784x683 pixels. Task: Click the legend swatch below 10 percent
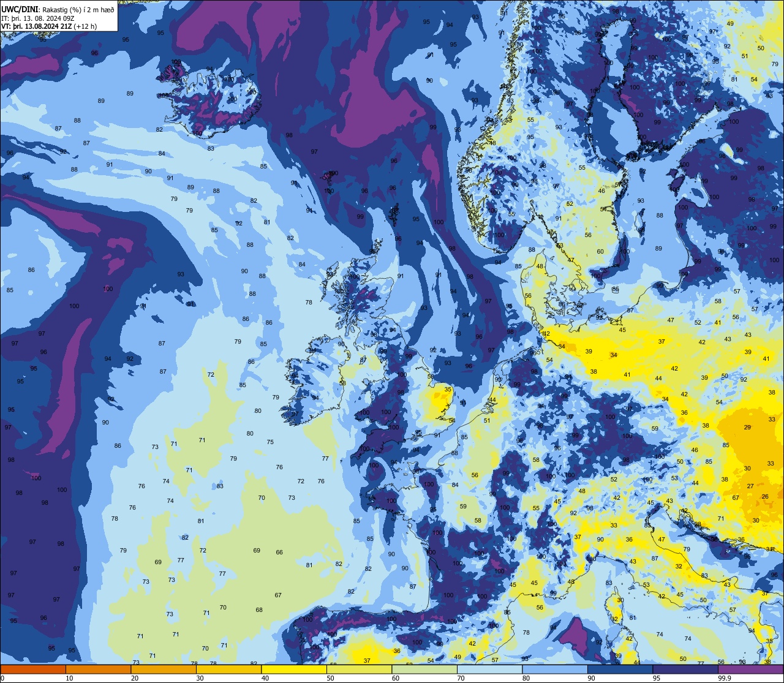[x=33, y=669]
